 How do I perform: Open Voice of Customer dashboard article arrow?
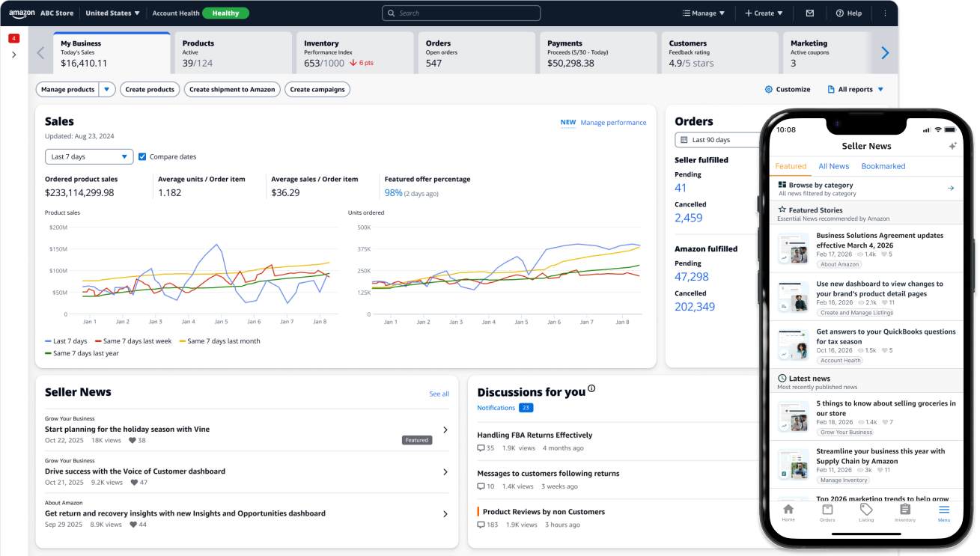pyautogui.click(x=445, y=472)
